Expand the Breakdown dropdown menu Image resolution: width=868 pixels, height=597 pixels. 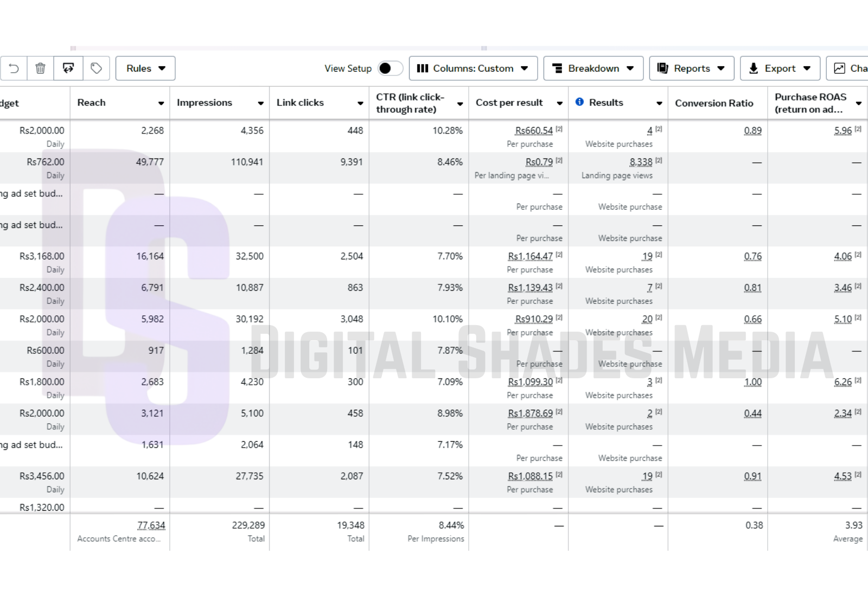(x=593, y=68)
